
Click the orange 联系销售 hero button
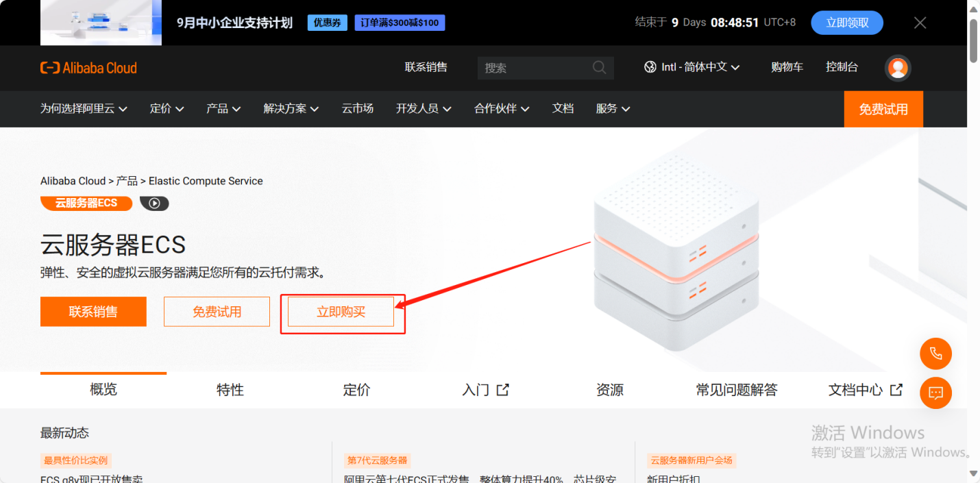[x=93, y=312]
